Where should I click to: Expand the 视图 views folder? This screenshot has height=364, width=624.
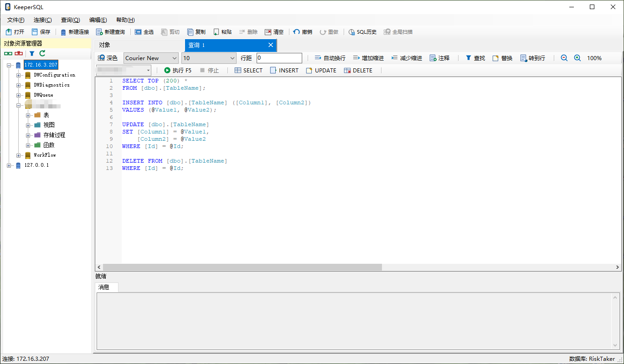coord(28,125)
